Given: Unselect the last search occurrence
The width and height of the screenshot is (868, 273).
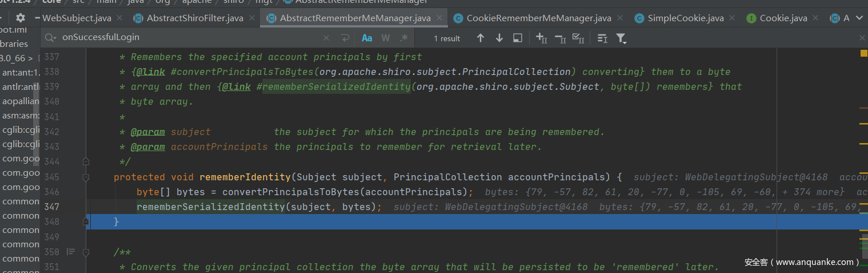Looking at the screenshot, I should 560,38.
